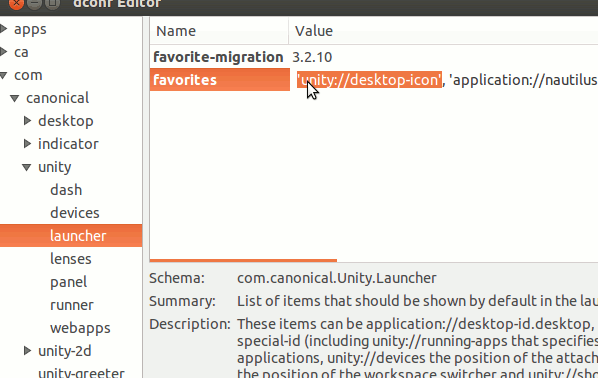This screenshot has width=598, height=378.
Task: Click the Description paragraph text
Action: tap(417, 347)
